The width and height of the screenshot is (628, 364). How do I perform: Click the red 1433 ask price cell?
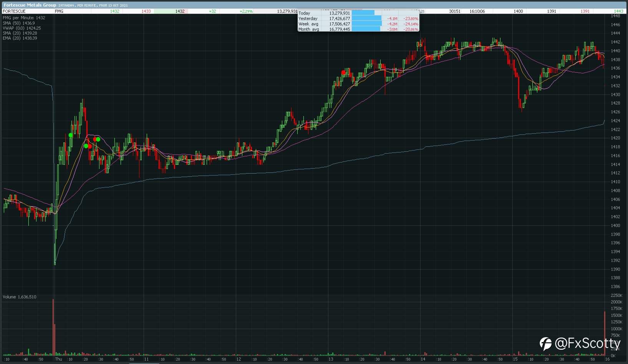click(146, 11)
